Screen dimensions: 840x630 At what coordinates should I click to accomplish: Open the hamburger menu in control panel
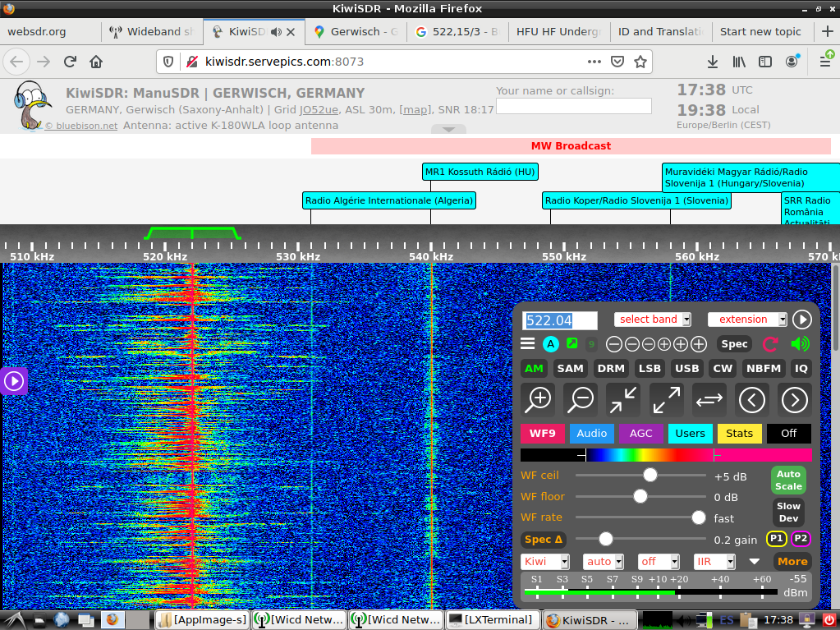(528, 344)
